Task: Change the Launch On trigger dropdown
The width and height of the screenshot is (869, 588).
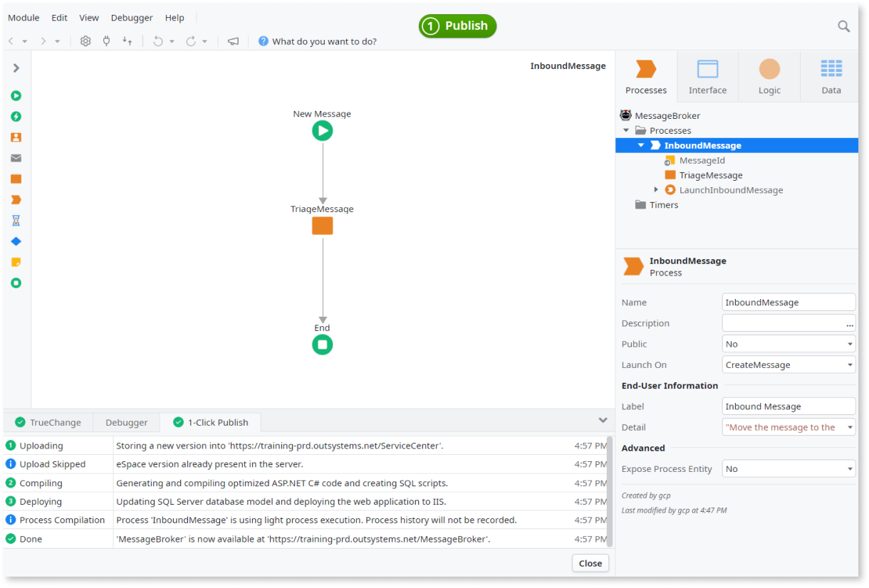Action: coord(850,364)
